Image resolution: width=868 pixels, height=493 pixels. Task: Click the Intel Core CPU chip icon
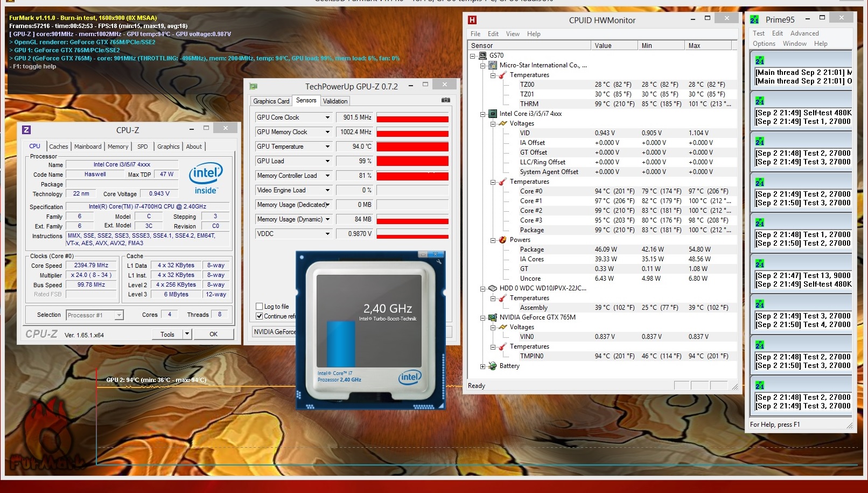tap(492, 114)
